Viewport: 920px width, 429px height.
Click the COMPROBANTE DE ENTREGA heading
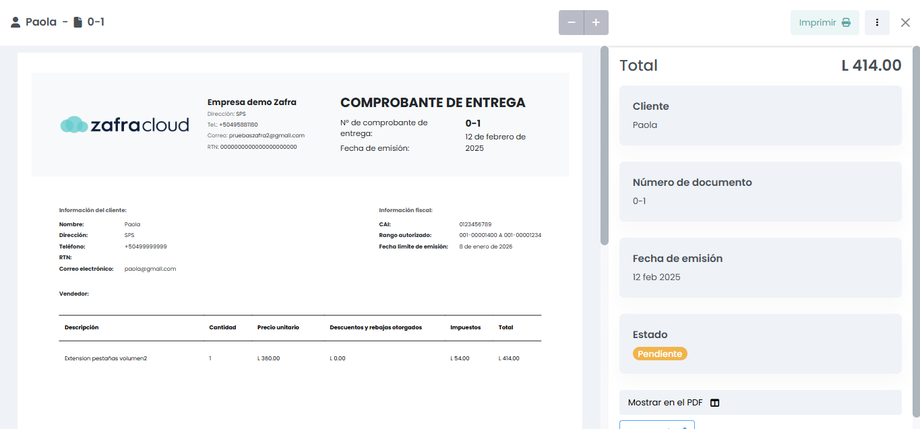pos(433,103)
